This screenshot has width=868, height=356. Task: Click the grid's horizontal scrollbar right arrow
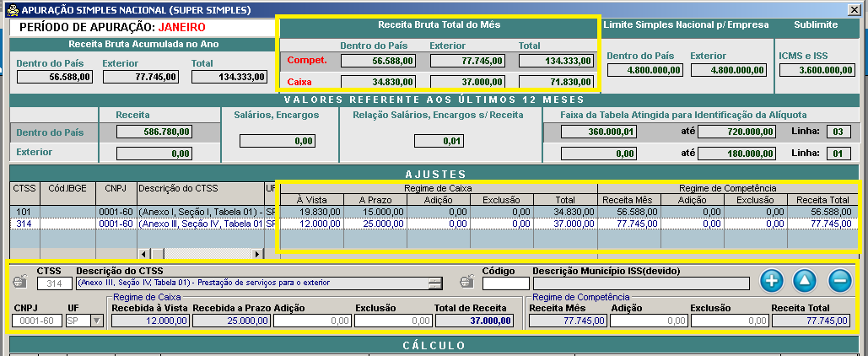[257, 254]
